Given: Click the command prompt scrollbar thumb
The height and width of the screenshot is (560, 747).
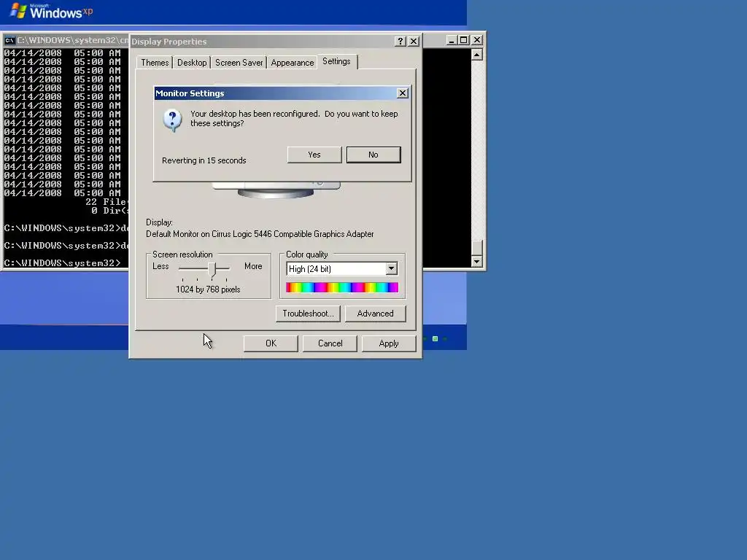Looking at the screenshot, I should pyautogui.click(x=477, y=248).
